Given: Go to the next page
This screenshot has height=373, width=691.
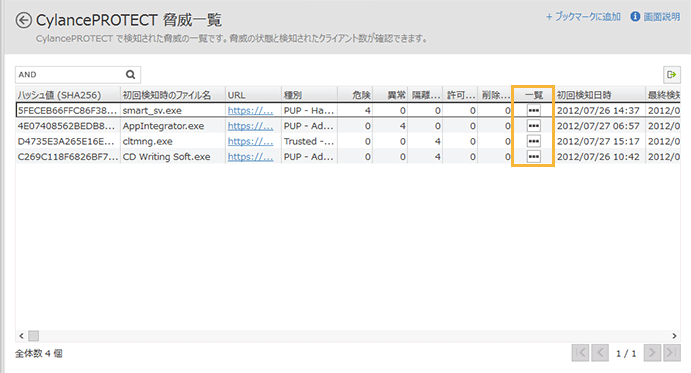Looking at the screenshot, I should point(652,353).
